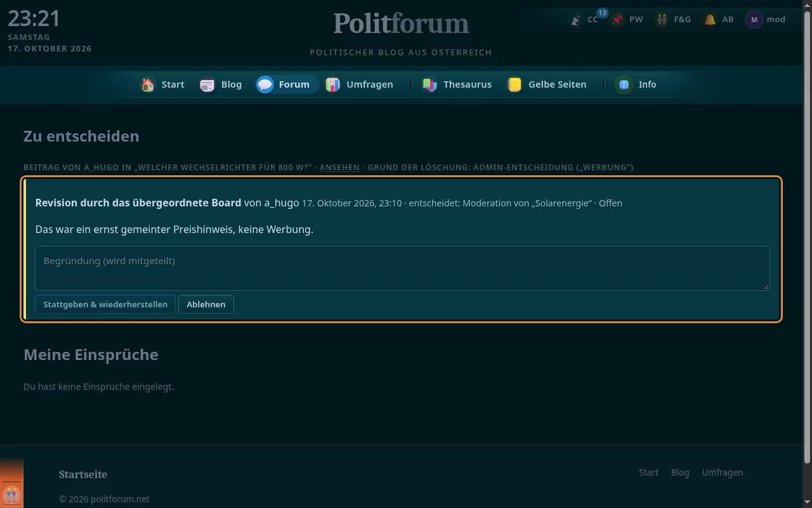Image resolution: width=812 pixels, height=508 pixels.
Task: Click the footer Startseite heading
Action: tap(83, 474)
